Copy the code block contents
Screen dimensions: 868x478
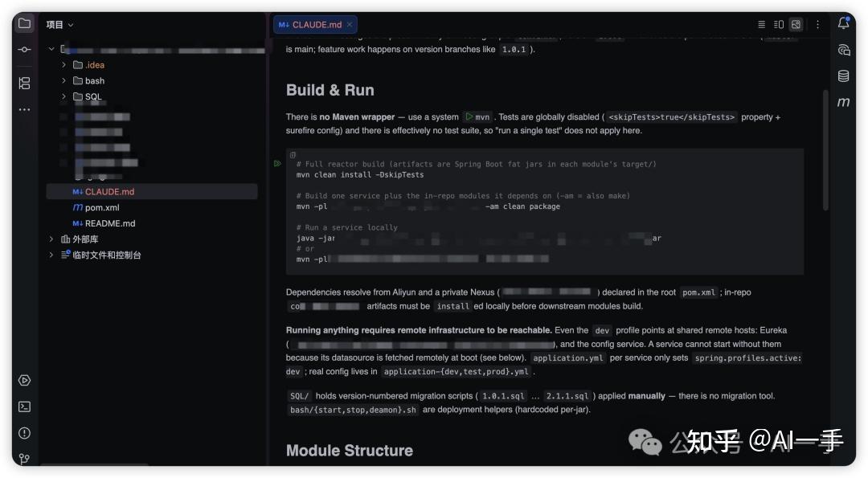[x=293, y=156]
